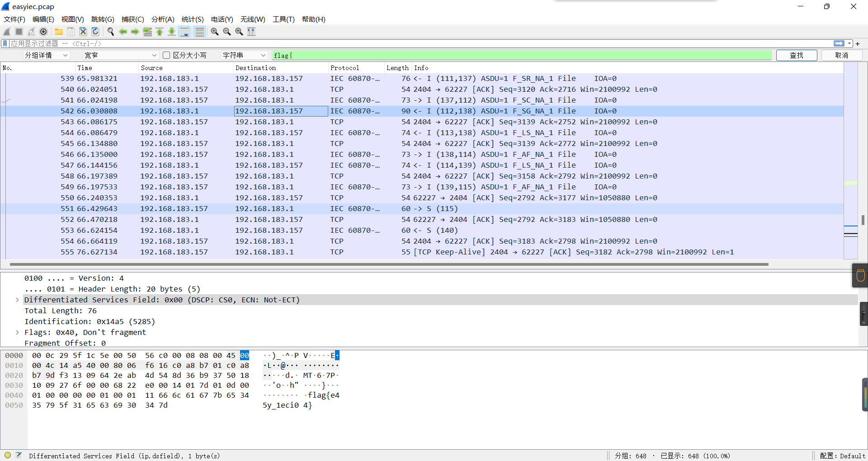Apply display filter arrow button
Image resolution: width=868 pixels, height=461 pixels.
click(x=839, y=43)
